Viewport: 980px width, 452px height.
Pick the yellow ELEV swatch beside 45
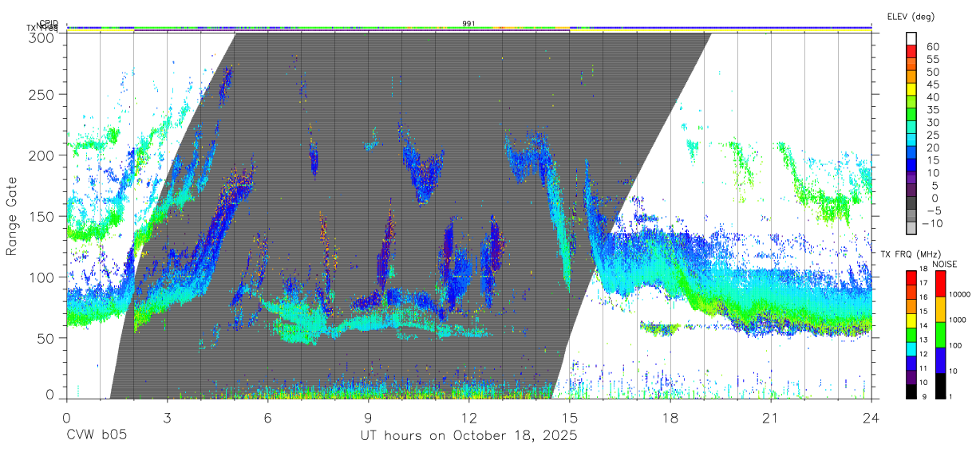(911, 90)
